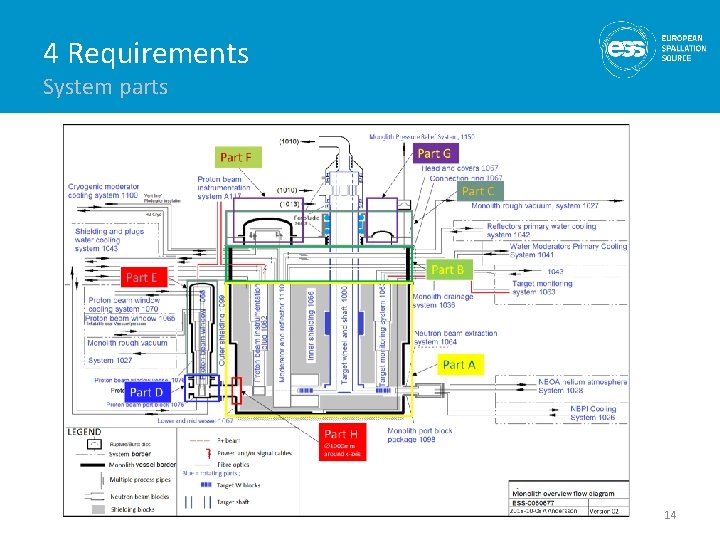
Task: Click 'System border' legend text
Action: tap(130, 454)
